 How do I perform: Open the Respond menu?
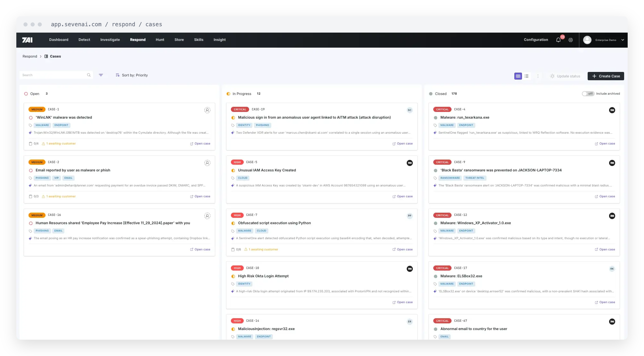138,40
